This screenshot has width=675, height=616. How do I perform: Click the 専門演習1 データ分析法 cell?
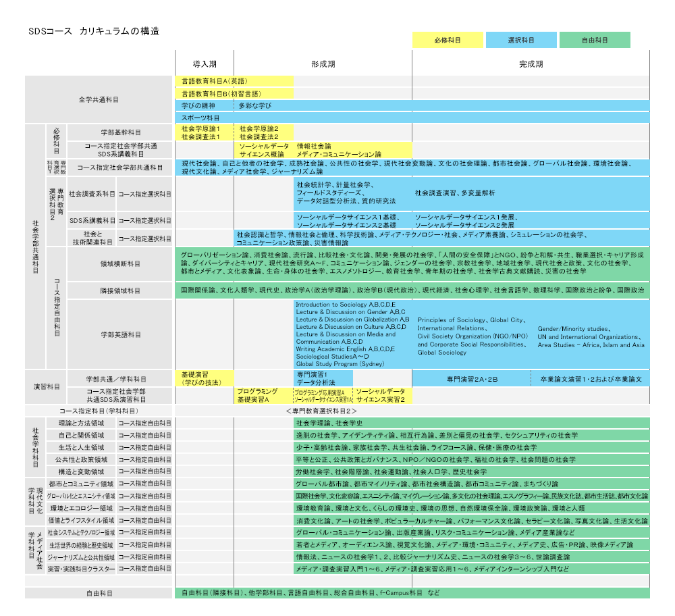(323, 378)
